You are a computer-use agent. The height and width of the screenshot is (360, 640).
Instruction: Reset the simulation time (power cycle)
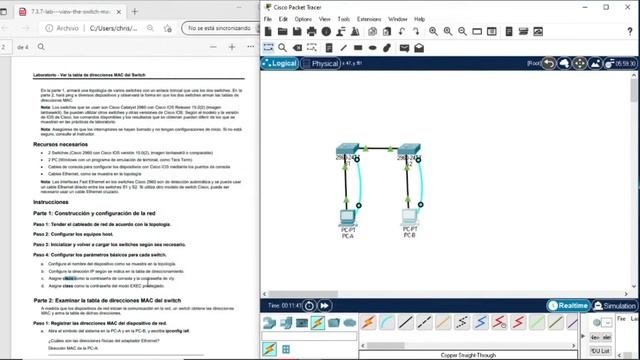[x=309, y=306]
